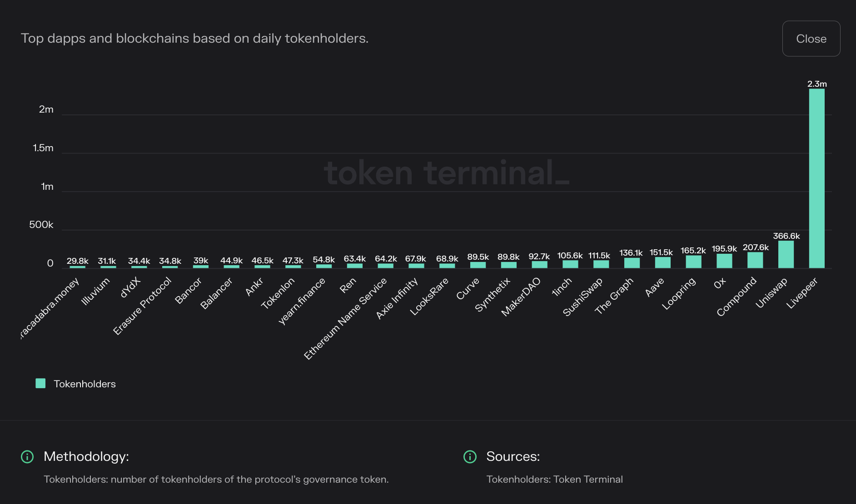Click the token terminal watermark

click(x=447, y=173)
